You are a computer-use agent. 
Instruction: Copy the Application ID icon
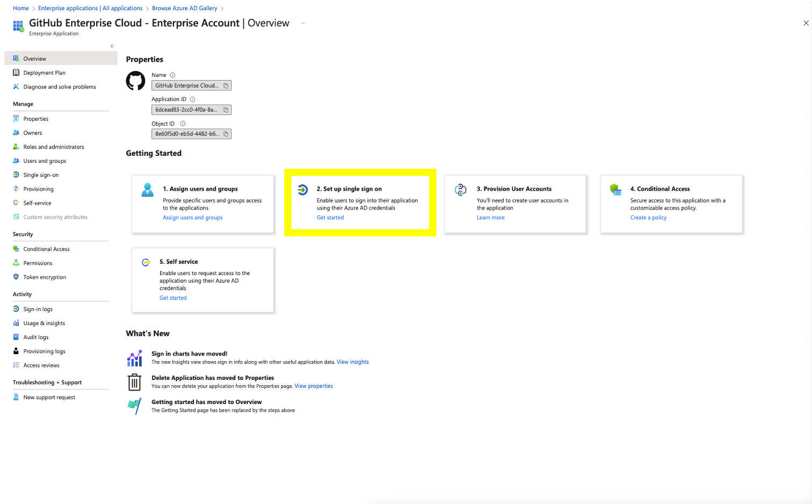(x=226, y=110)
